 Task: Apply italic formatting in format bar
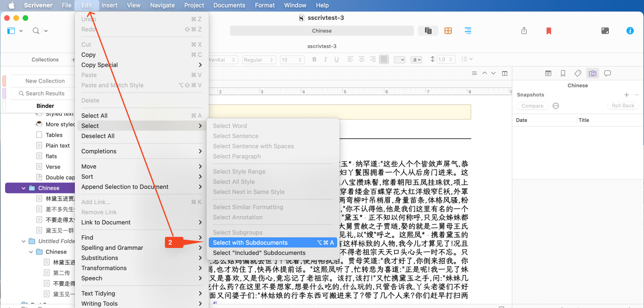pyautogui.click(x=326, y=60)
